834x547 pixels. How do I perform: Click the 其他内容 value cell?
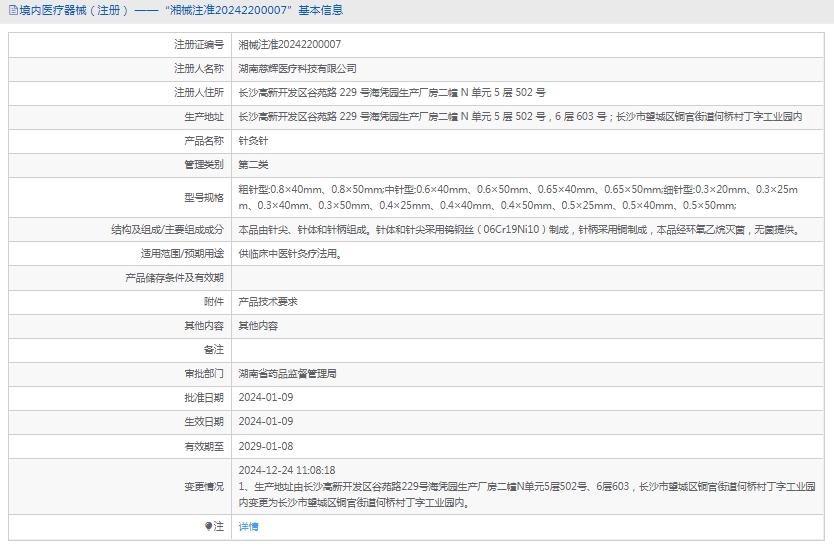[258, 326]
